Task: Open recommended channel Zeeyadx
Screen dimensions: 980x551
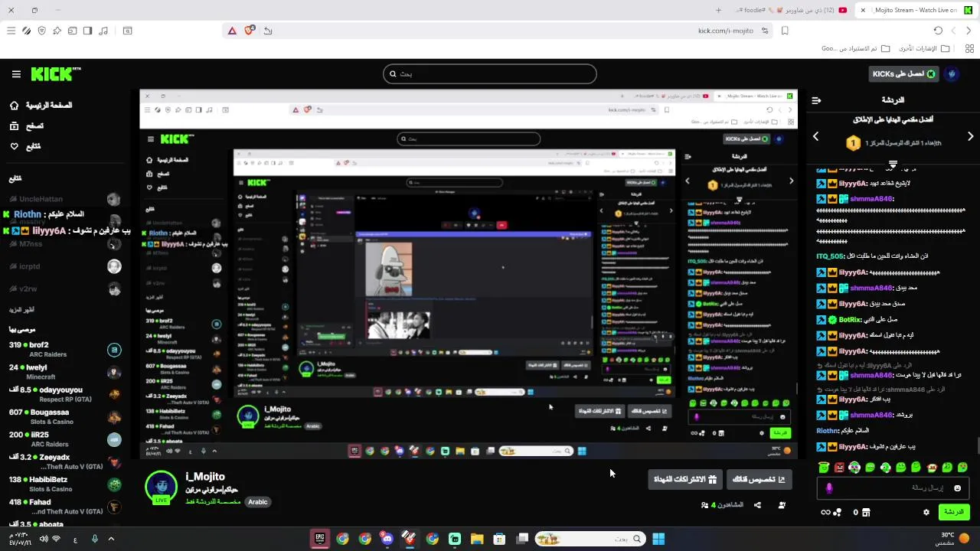Action: point(65,461)
